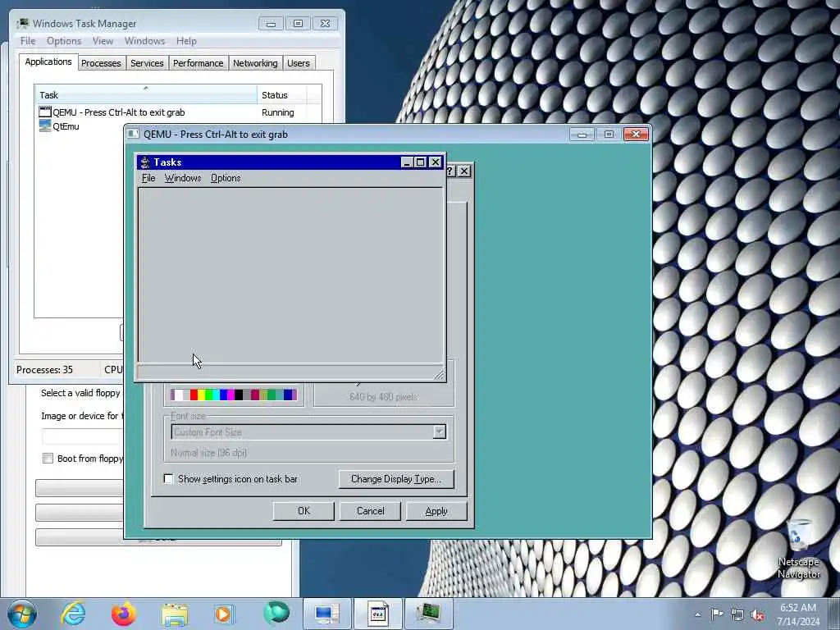Image resolution: width=840 pixels, height=630 pixels.
Task: Click the QEMU window title bar icon
Action: pos(133,134)
